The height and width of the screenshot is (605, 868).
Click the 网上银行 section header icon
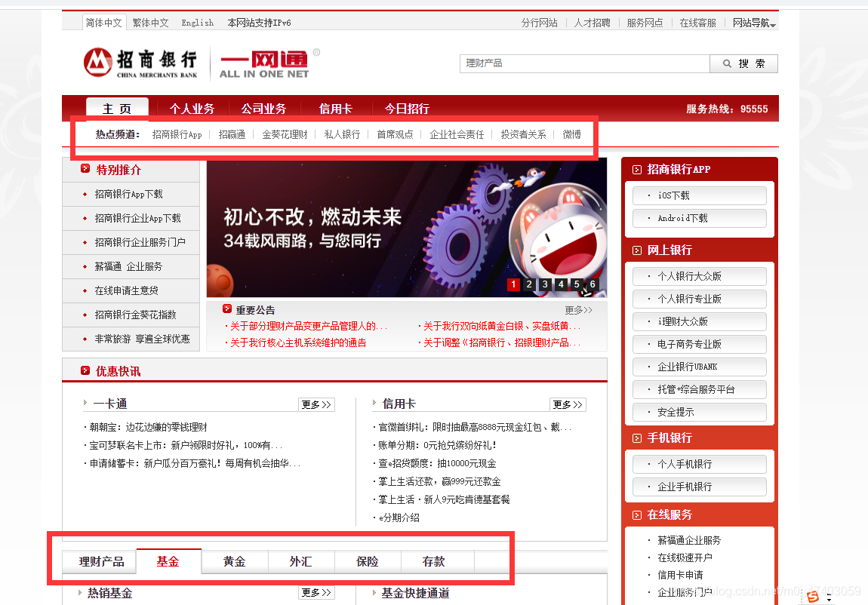click(x=636, y=250)
